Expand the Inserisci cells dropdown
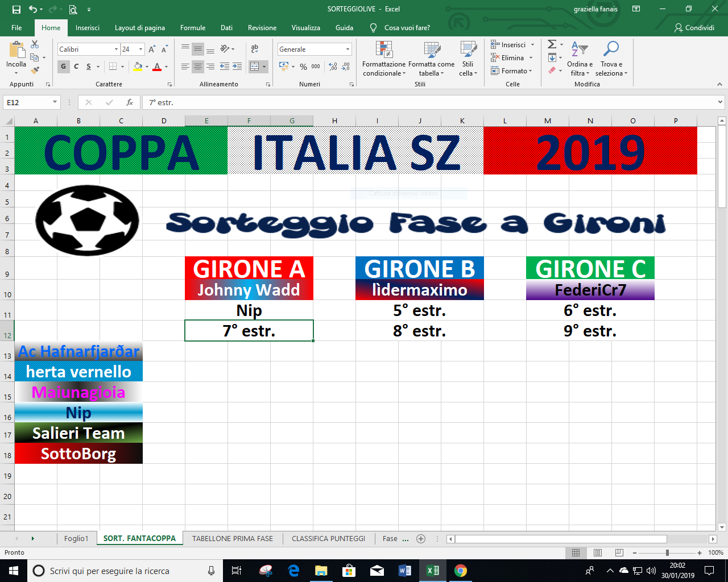The height and width of the screenshot is (582, 728). [533, 45]
